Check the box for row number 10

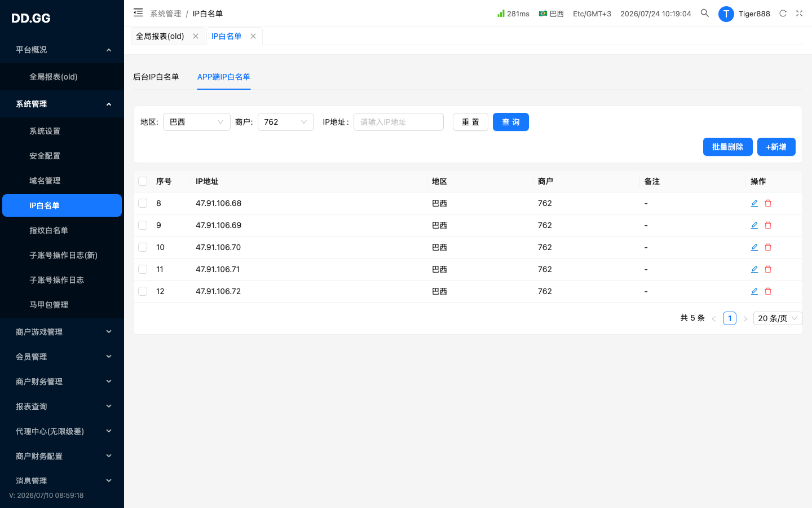(143, 247)
